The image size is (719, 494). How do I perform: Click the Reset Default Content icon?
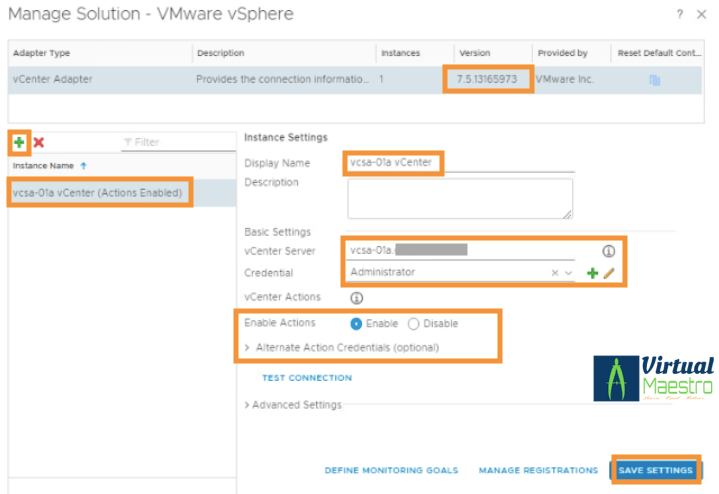[654, 80]
